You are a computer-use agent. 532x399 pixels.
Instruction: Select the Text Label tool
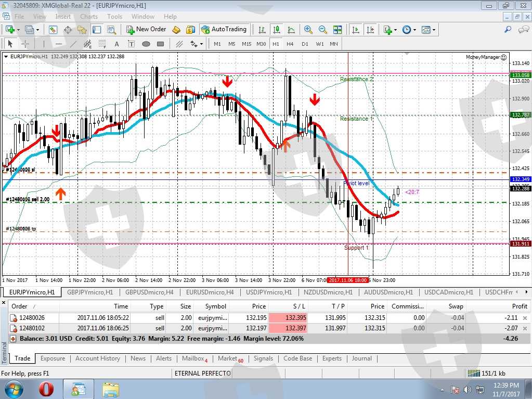coord(131,44)
